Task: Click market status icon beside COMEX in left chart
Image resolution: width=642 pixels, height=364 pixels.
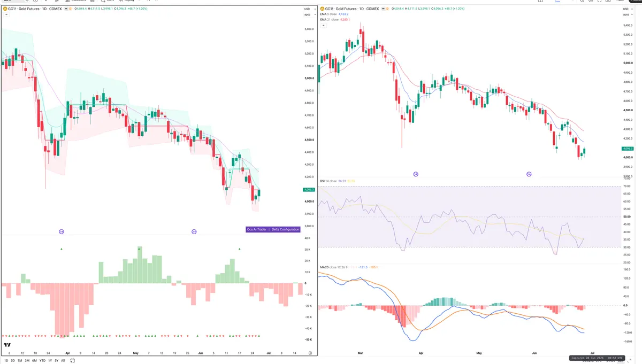Action: point(66,9)
